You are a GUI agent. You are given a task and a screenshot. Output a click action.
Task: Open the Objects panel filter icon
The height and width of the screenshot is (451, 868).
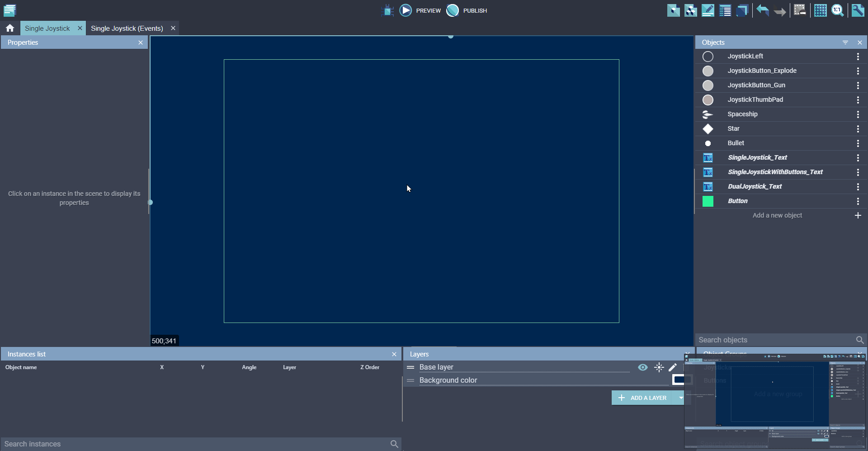coord(845,43)
